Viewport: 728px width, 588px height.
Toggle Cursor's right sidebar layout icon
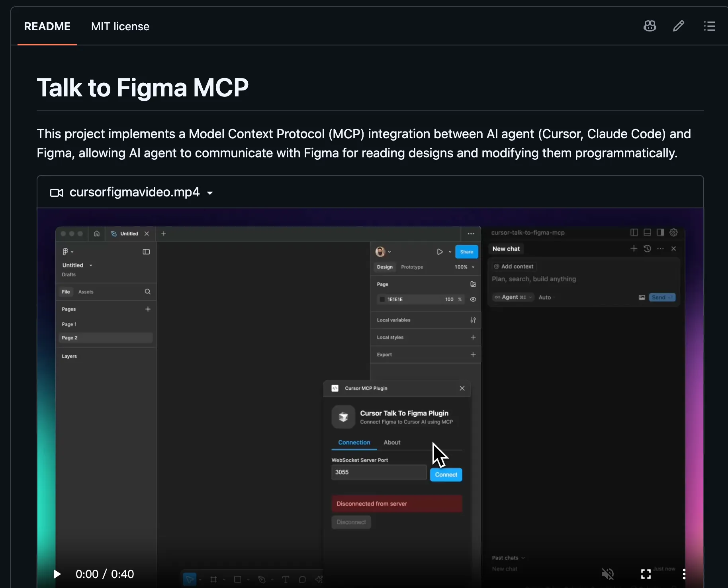660,233
